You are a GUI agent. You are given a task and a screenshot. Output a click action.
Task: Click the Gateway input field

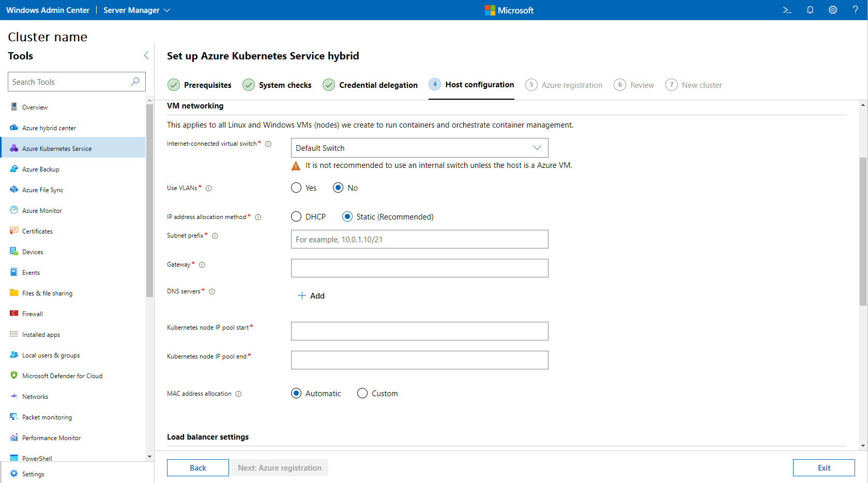[x=419, y=268]
